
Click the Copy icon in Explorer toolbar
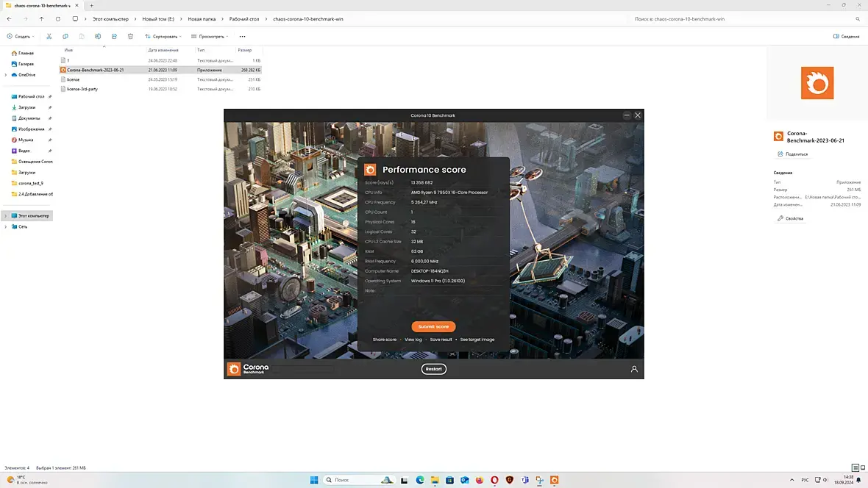pyautogui.click(x=65, y=37)
